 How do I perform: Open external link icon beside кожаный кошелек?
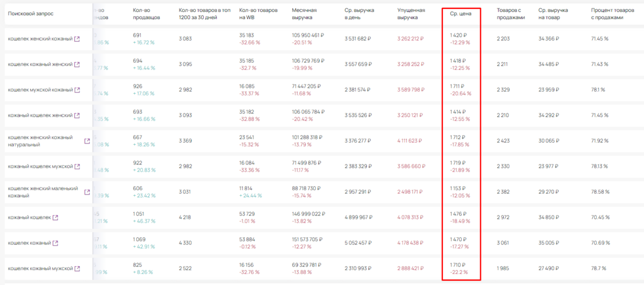(55, 218)
